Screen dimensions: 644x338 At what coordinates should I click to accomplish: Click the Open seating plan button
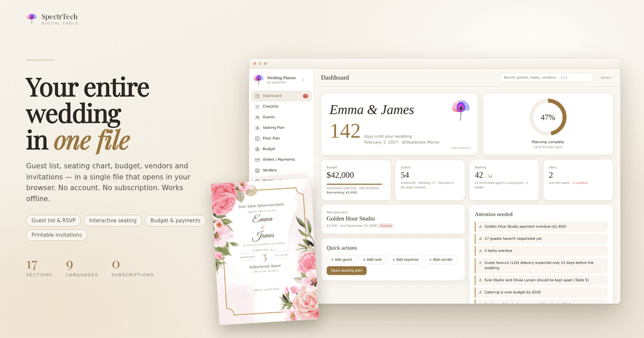point(347,271)
